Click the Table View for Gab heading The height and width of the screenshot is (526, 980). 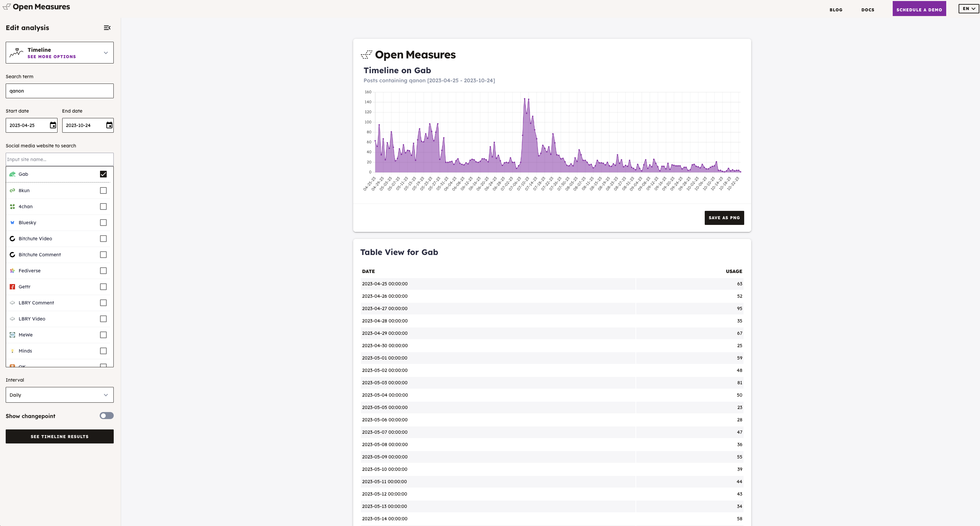pyautogui.click(x=399, y=252)
